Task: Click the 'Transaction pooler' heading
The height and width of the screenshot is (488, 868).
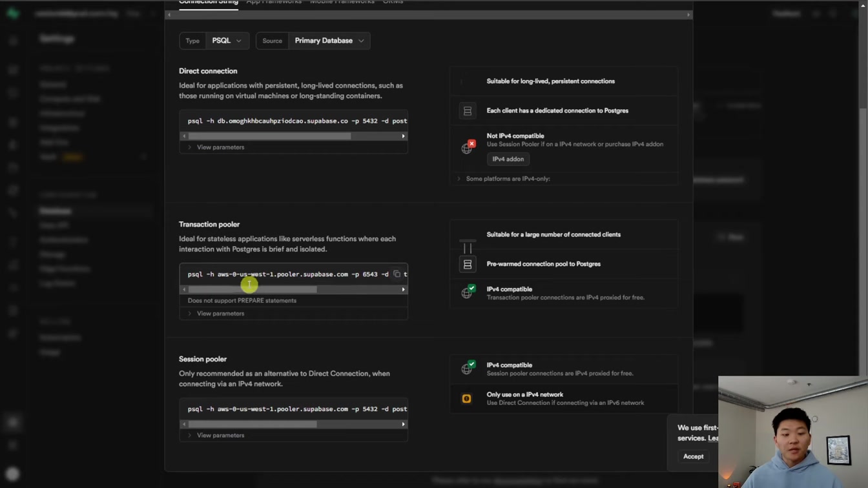Action: (x=209, y=225)
